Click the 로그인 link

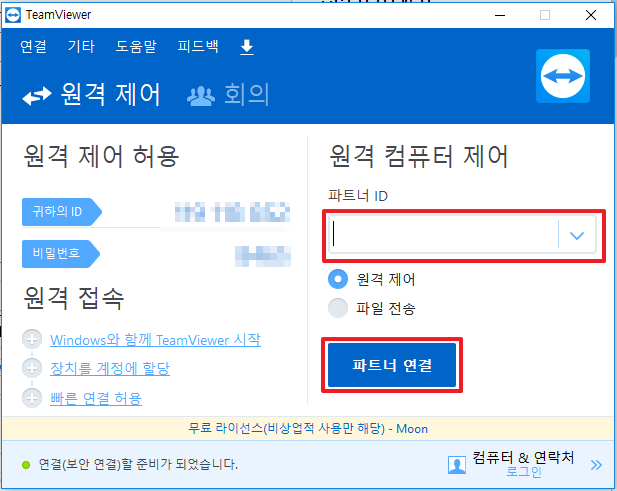pyautogui.click(x=523, y=471)
